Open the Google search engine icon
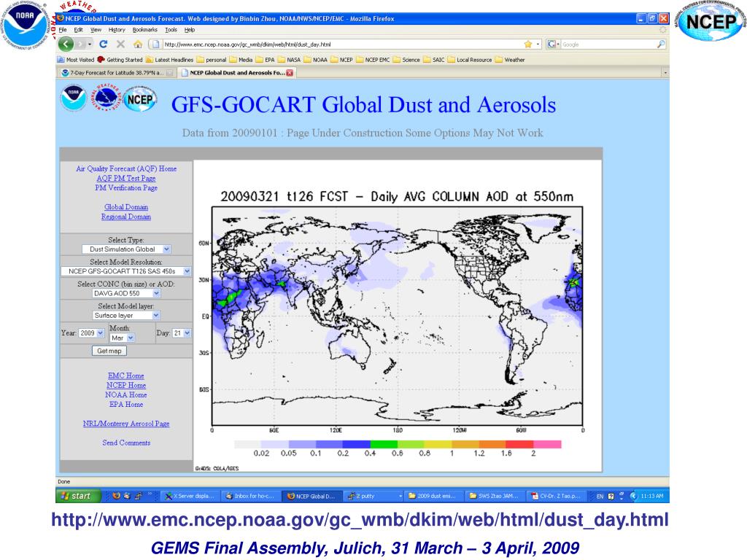Screen dimensions: 747x560 click(551, 44)
